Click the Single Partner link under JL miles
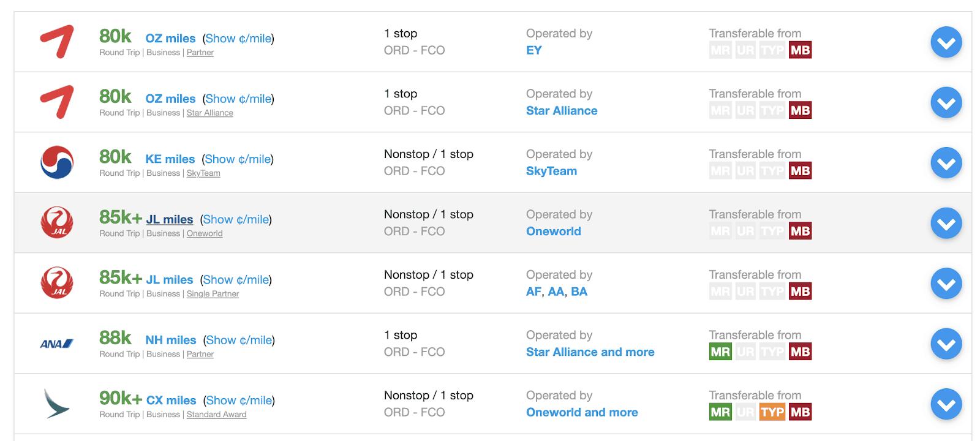This screenshot has height=441, width=980. (x=213, y=294)
